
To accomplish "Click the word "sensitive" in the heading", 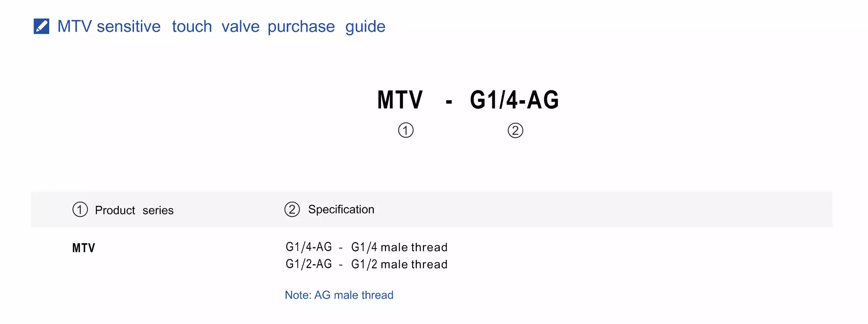I will [x=129, y=27].
